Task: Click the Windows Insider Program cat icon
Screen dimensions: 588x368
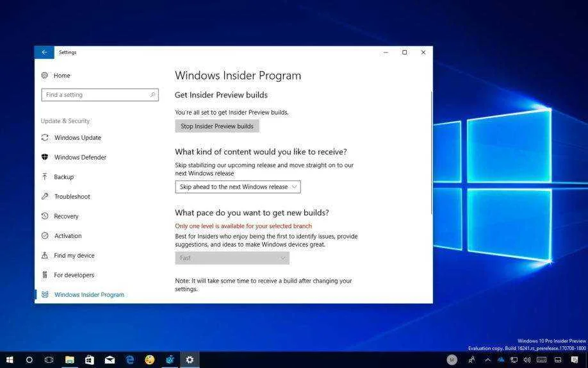Action: coord(45,294)
